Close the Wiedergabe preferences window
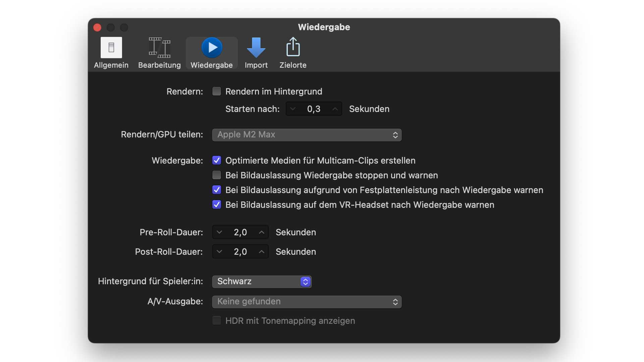The height and width of the screenshot is (362, 644). pos(97,27)
